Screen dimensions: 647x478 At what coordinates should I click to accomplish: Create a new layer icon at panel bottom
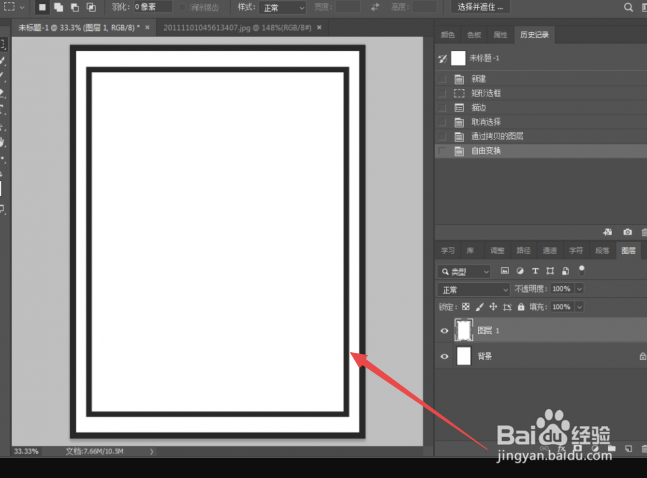(628, 448)
